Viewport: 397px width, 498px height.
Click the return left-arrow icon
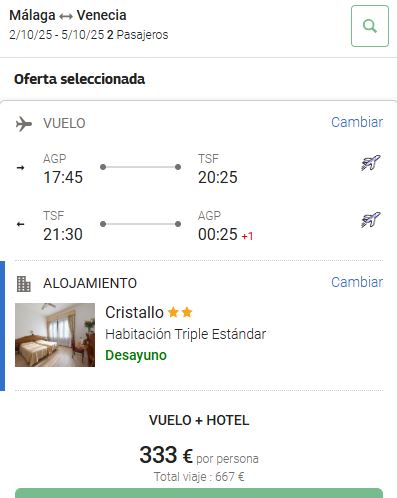pos(21,224)
